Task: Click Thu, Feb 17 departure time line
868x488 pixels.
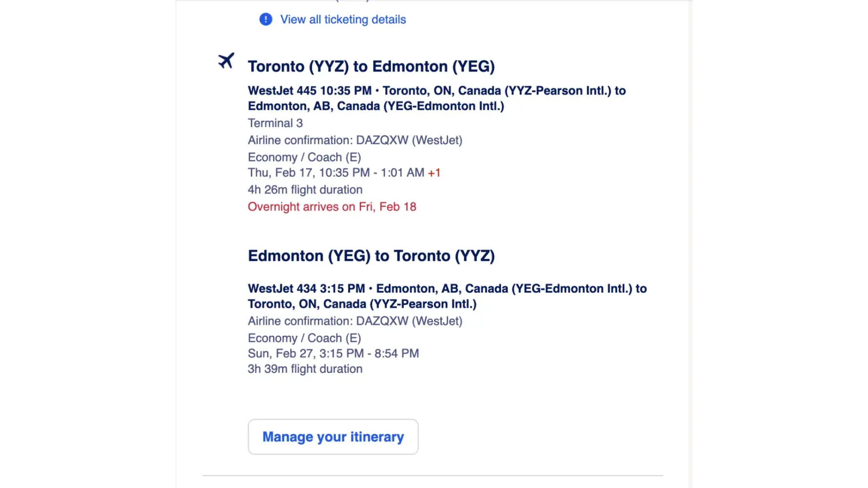Action: point(336,173)
